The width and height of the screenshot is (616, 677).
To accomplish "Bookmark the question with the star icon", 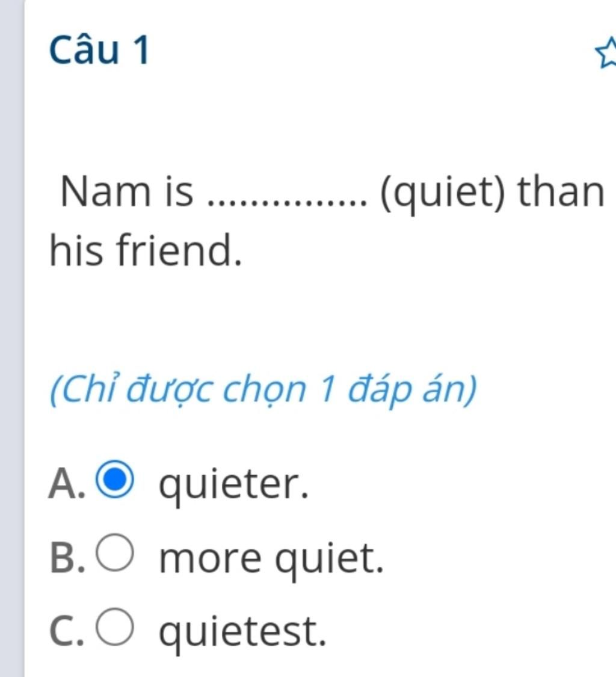I will (607, 52).
